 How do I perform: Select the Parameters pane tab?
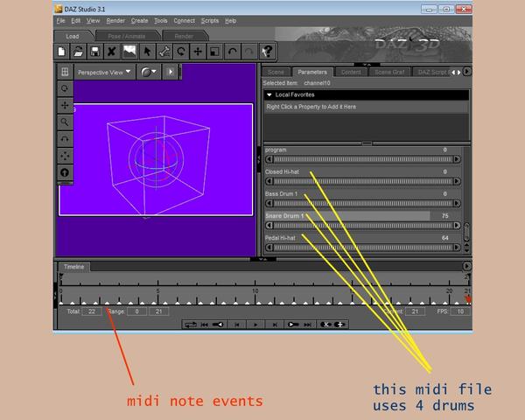coord(312,72)
